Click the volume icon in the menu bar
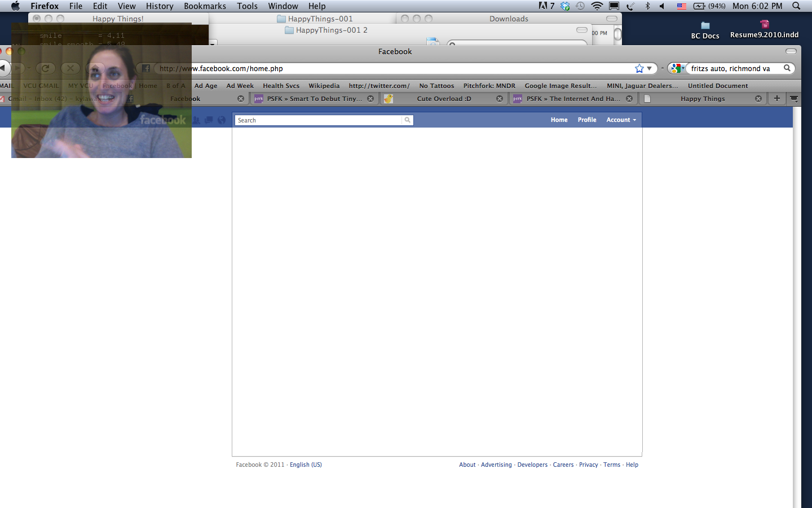The image size is (812, 508). 663,6
